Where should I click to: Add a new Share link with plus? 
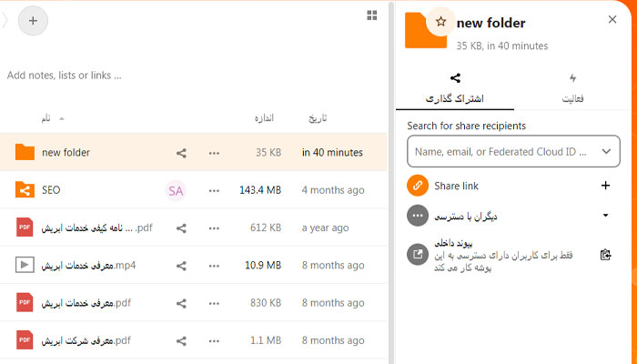(605, 186)
